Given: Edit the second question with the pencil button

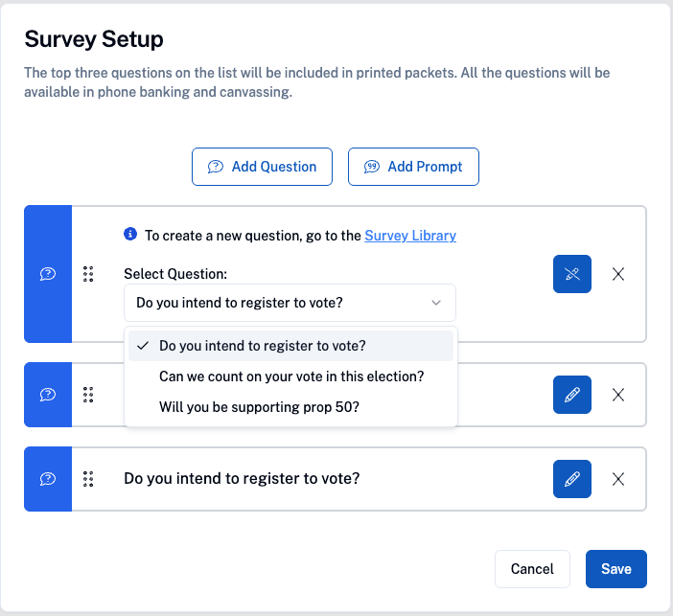Looking at the screenshot, I should 572,395.
